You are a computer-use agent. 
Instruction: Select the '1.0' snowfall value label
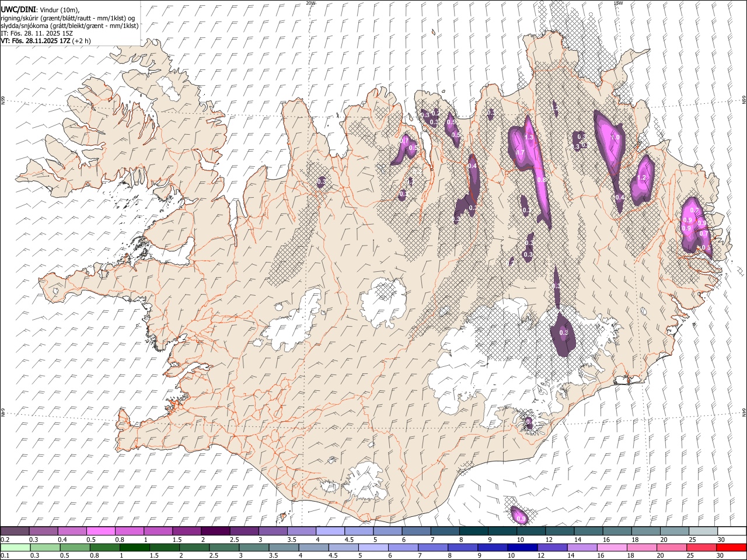click(615, 138)
